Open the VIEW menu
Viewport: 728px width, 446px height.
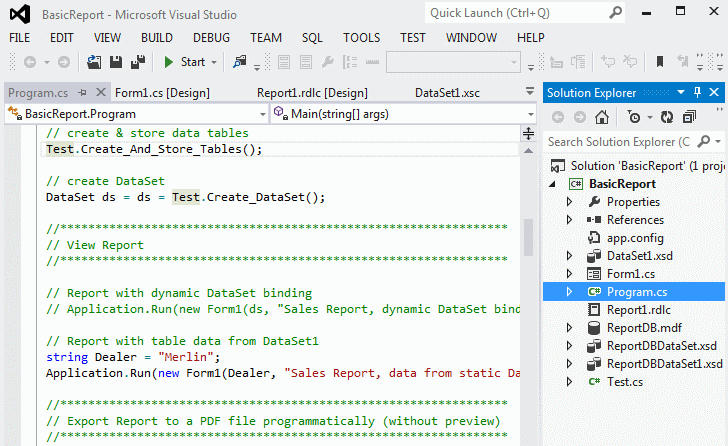(107, 38)
